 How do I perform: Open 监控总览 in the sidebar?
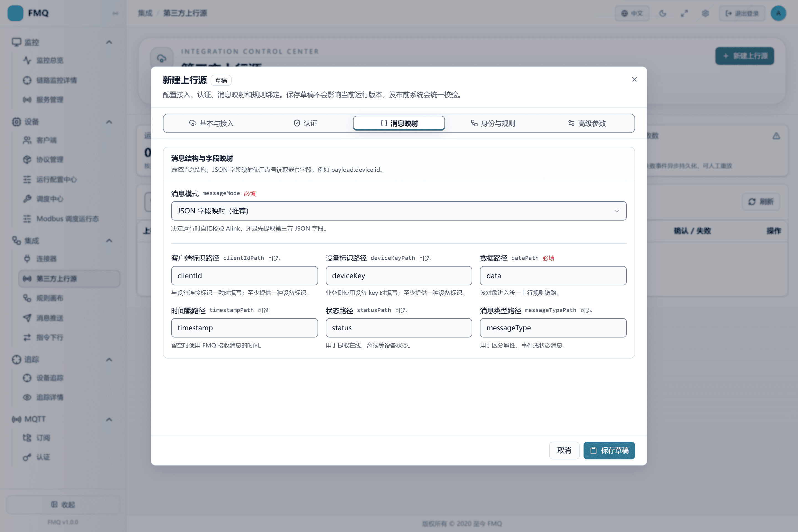[x=69, y=60]
